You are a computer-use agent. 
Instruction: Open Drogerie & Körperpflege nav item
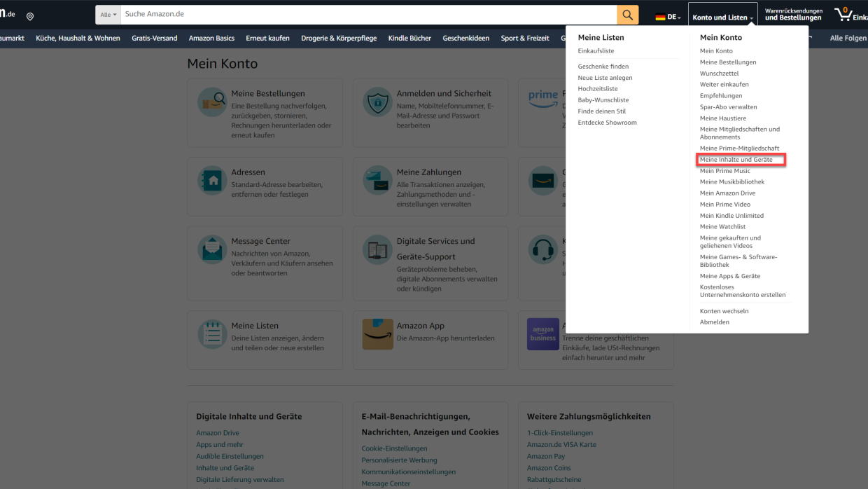coord(339,39)
